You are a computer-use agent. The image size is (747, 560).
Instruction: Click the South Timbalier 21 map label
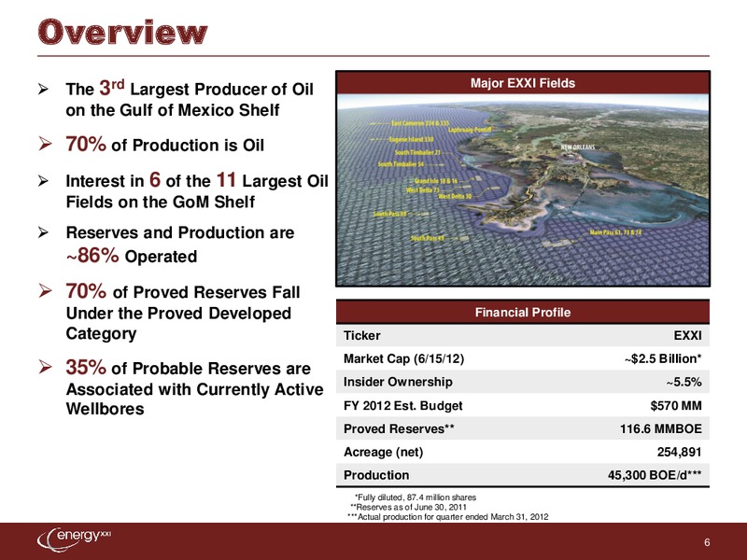(x=417, y=153)
